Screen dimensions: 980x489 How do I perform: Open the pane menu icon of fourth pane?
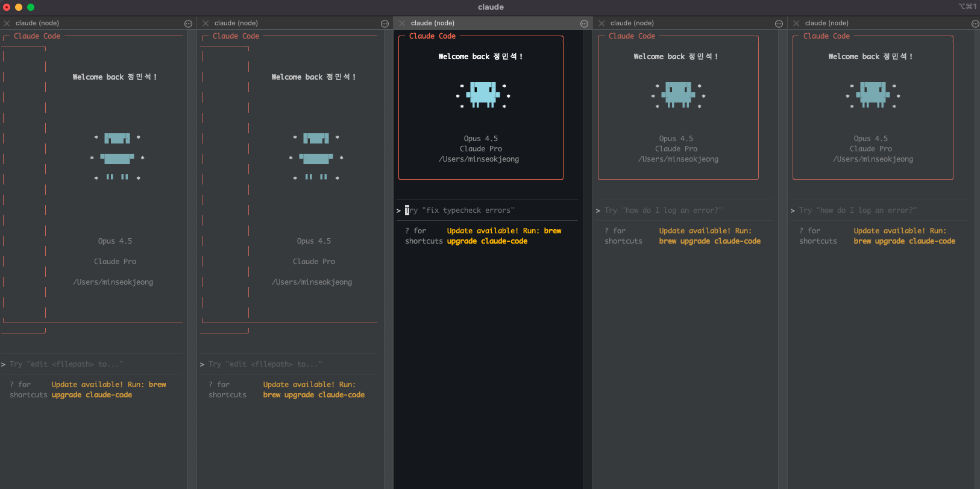click(779, 24)
